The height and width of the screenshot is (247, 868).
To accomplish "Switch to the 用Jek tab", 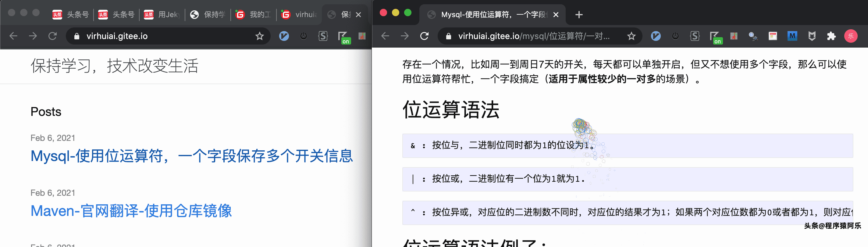I will tap(162, 15).
